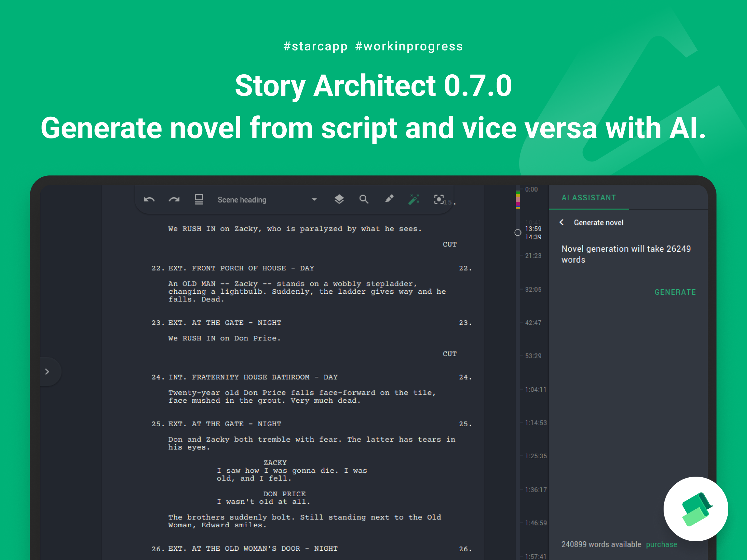Click the redo arrow icon
This screenshot has width=747, height=560.
(174, 199)
